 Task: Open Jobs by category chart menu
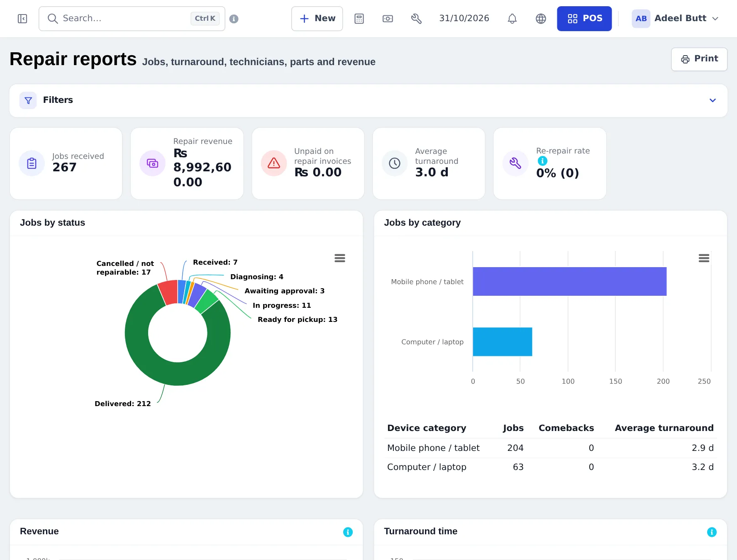704,258
